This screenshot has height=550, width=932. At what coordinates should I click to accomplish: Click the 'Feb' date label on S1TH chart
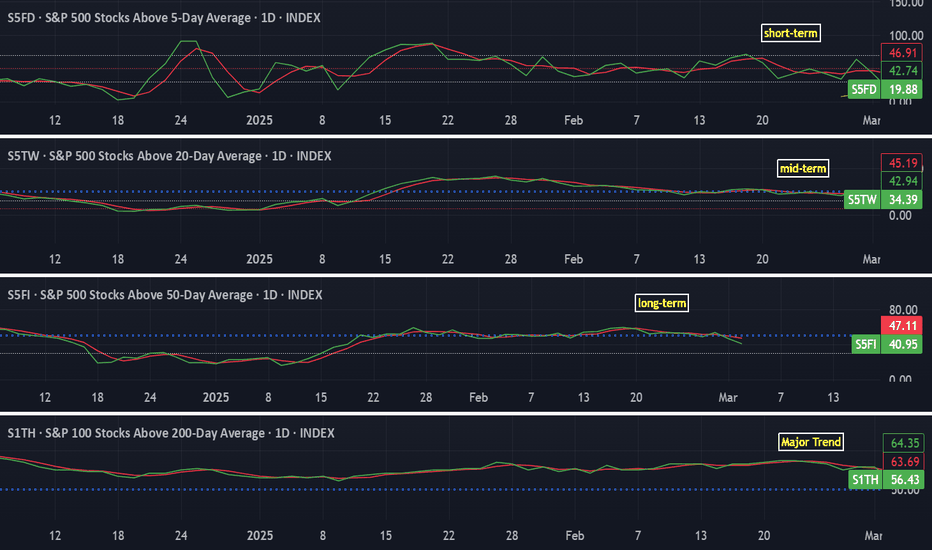point(575,536)
